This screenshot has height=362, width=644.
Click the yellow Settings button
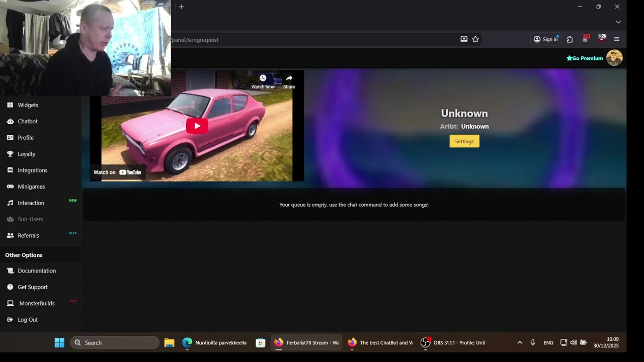pos(464,141)
